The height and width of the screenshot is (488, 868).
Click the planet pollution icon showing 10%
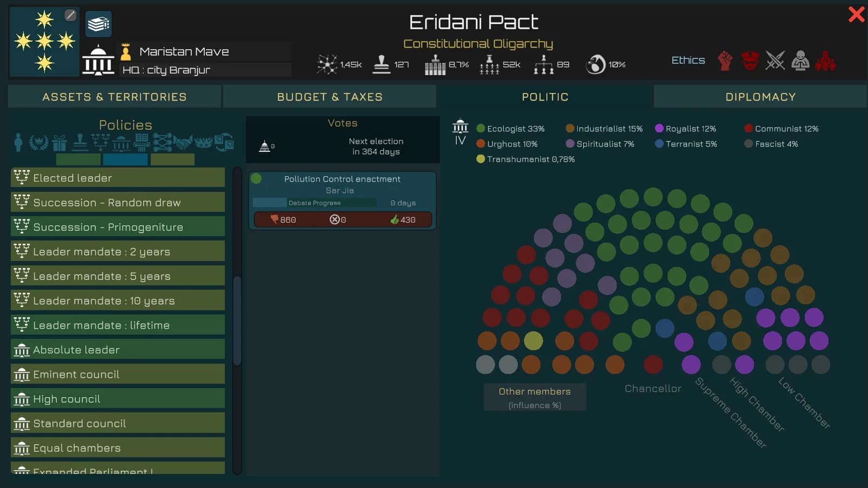pyautogui.click(x=596, y=64)
